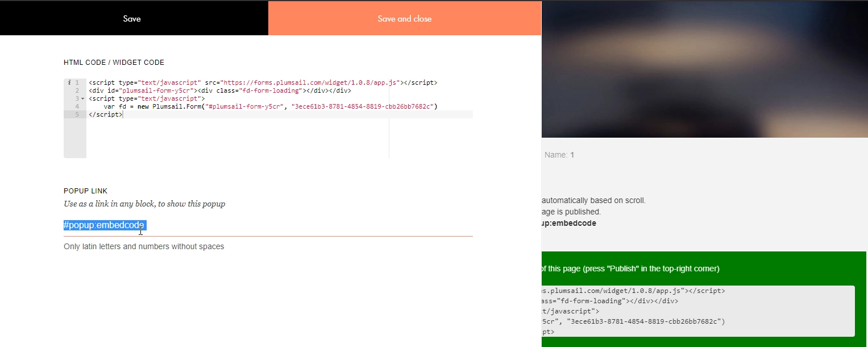This screenshot has height=347, width=868.
Task: Click the 'POPUP LINK' label
Action: tap(85, 191)
